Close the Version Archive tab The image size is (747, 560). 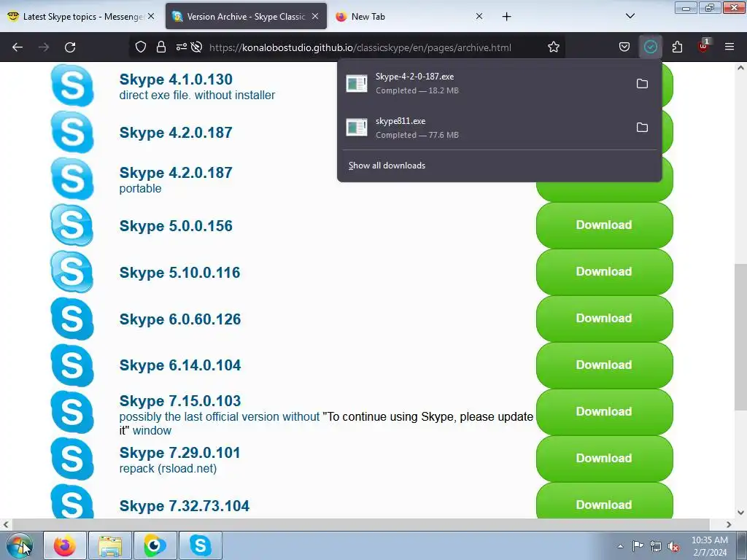tap(315, 16)
